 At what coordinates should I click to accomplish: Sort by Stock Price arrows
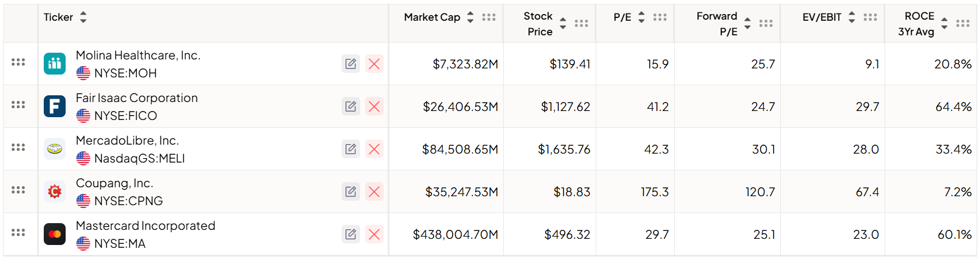coord(563,24)
